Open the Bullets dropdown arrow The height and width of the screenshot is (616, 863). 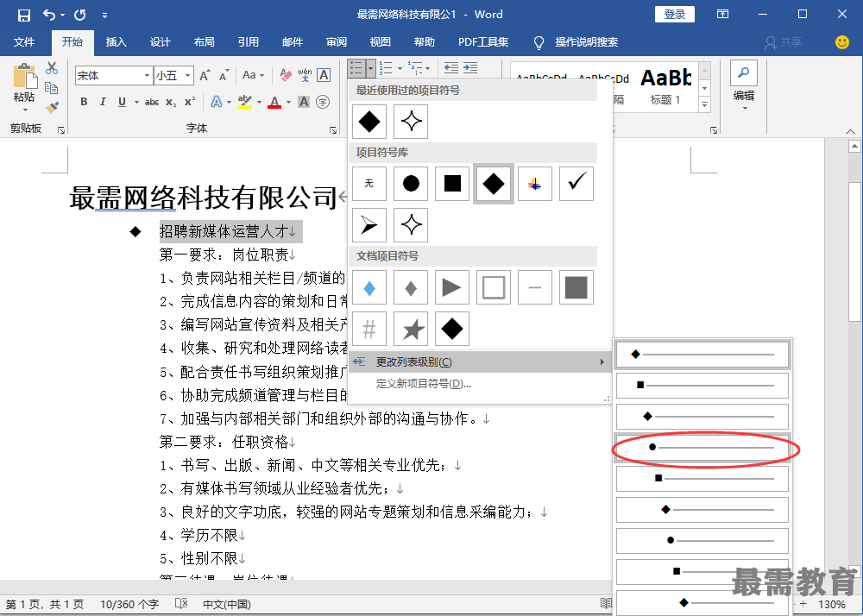click(370, 69)
